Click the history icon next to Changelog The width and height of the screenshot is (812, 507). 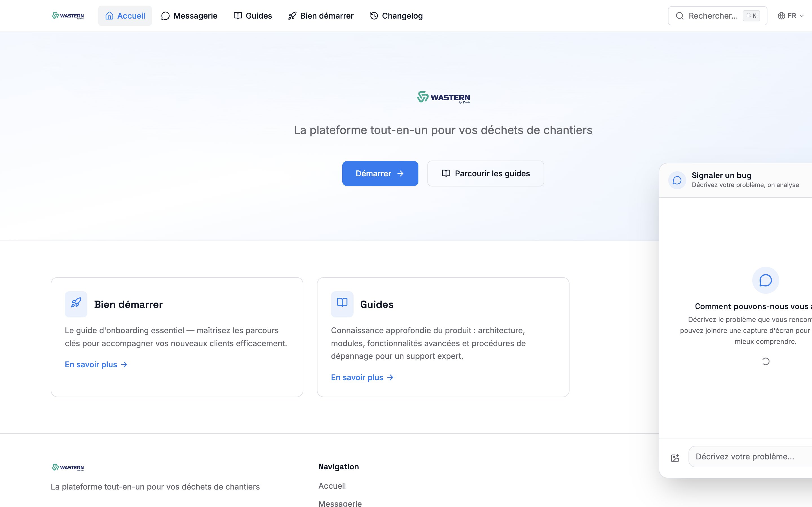tap(374, 15)
